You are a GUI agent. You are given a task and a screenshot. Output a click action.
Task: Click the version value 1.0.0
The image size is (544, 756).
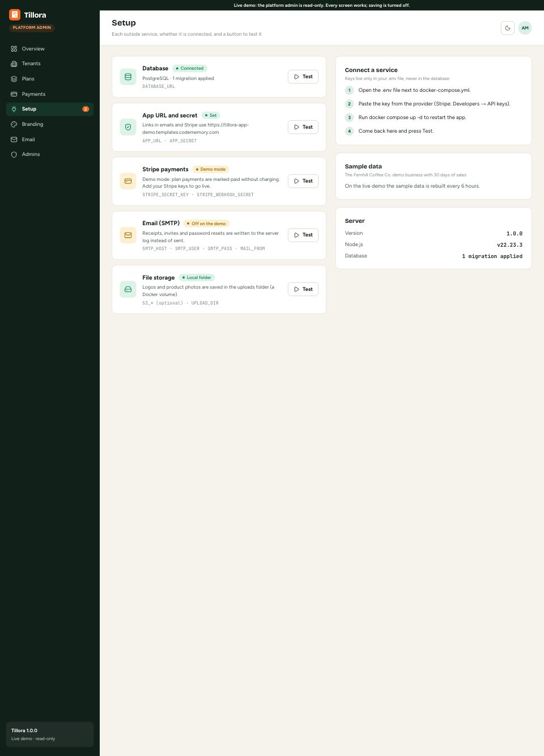tap(515, 234)
